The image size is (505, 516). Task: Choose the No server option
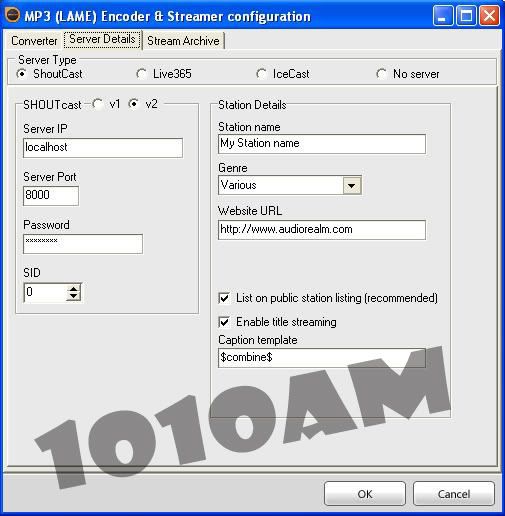click(381, 74)
